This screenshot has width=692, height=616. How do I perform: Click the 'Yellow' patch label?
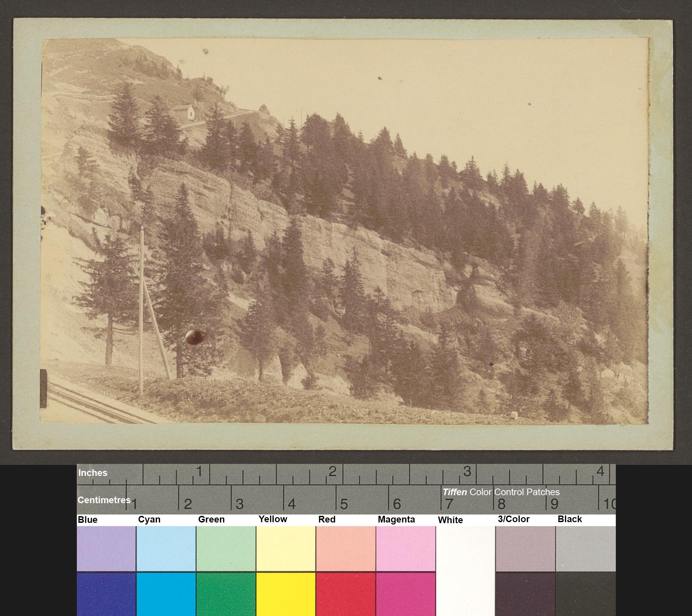tap(272, 519)
